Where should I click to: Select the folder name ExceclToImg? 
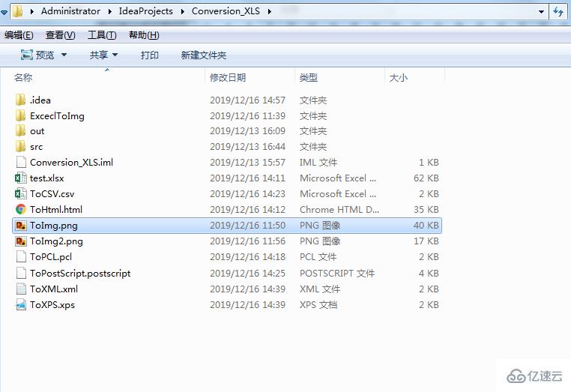[x=57, y=116]
